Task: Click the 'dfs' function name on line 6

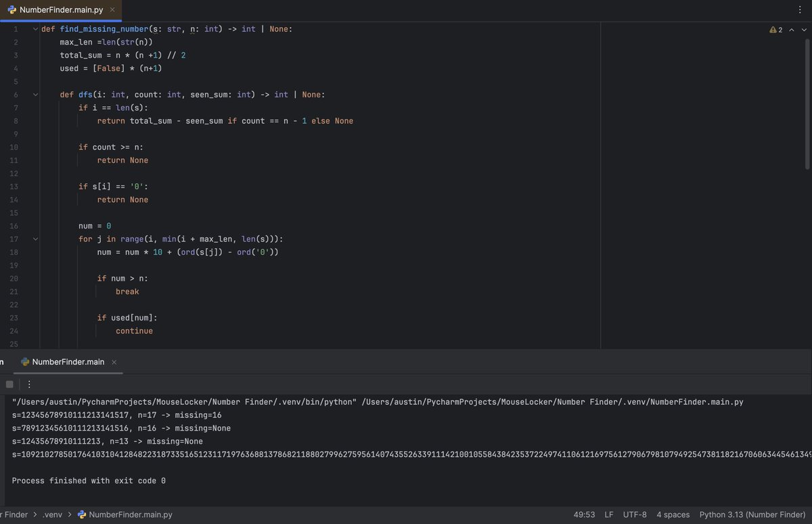Action: (85, 95)
